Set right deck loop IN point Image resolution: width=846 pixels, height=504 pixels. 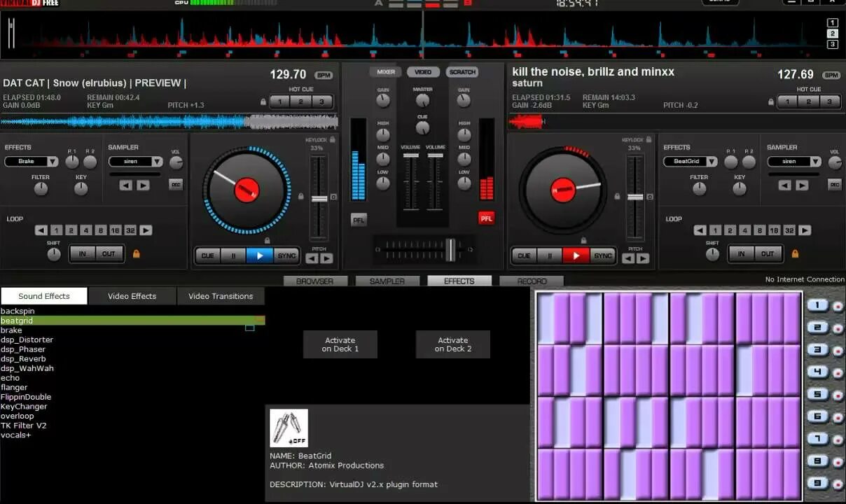pos(742,253)
